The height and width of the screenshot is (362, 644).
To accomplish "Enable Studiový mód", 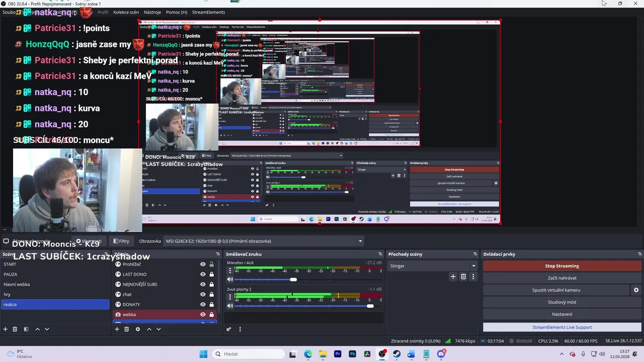I will pyautogui.click(x=562, y=302).
